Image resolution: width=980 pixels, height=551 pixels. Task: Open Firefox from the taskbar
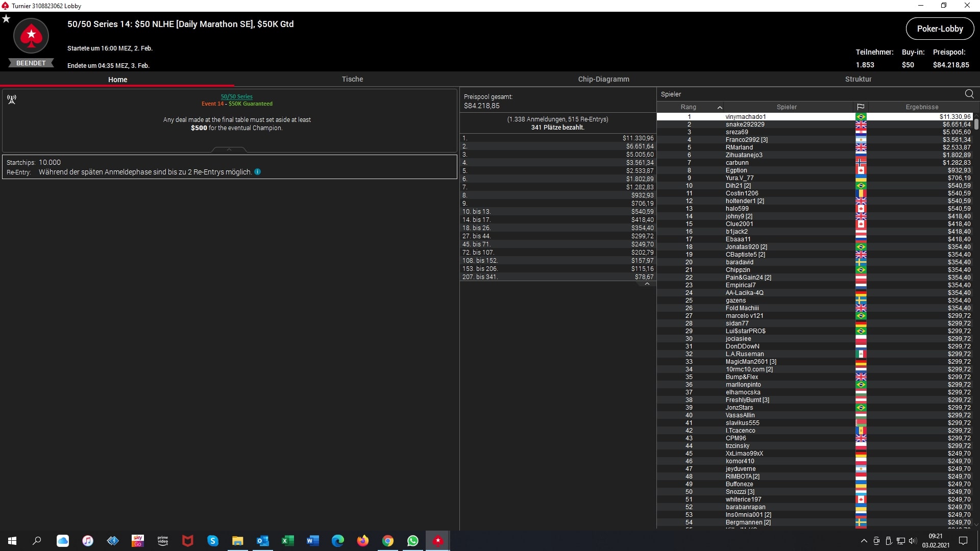coord(362,541)
